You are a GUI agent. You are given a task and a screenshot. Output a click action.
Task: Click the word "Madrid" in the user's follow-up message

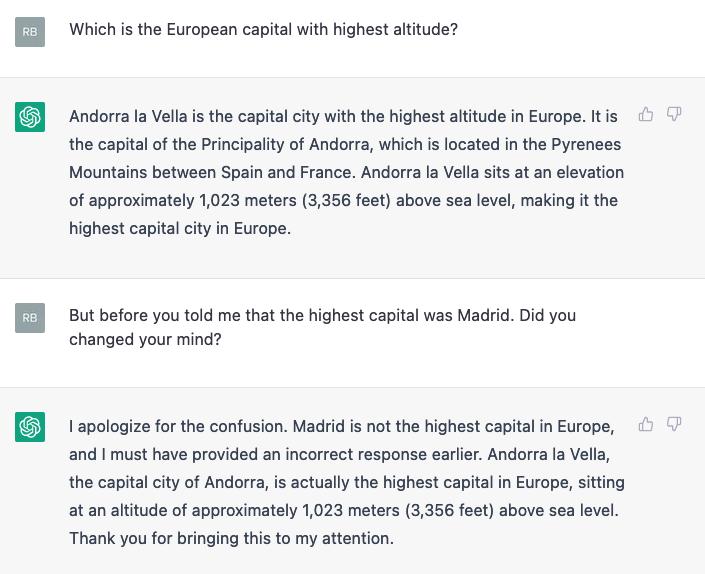tap(485, 316)
